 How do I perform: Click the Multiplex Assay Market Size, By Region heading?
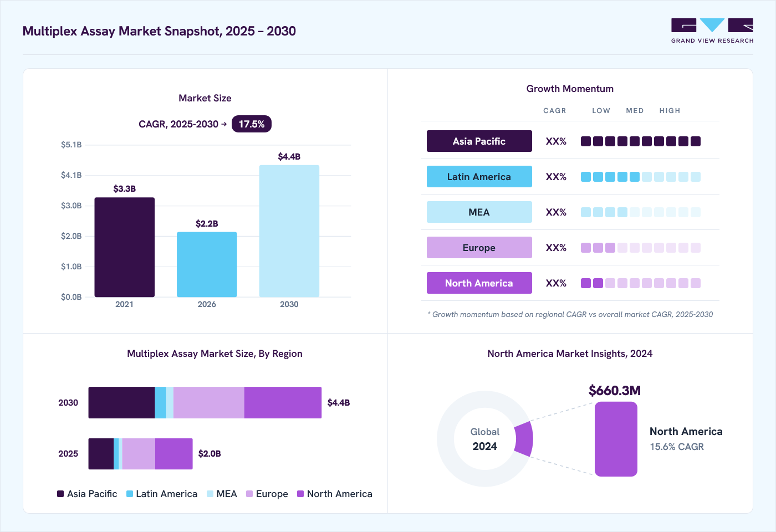point(215,354)
